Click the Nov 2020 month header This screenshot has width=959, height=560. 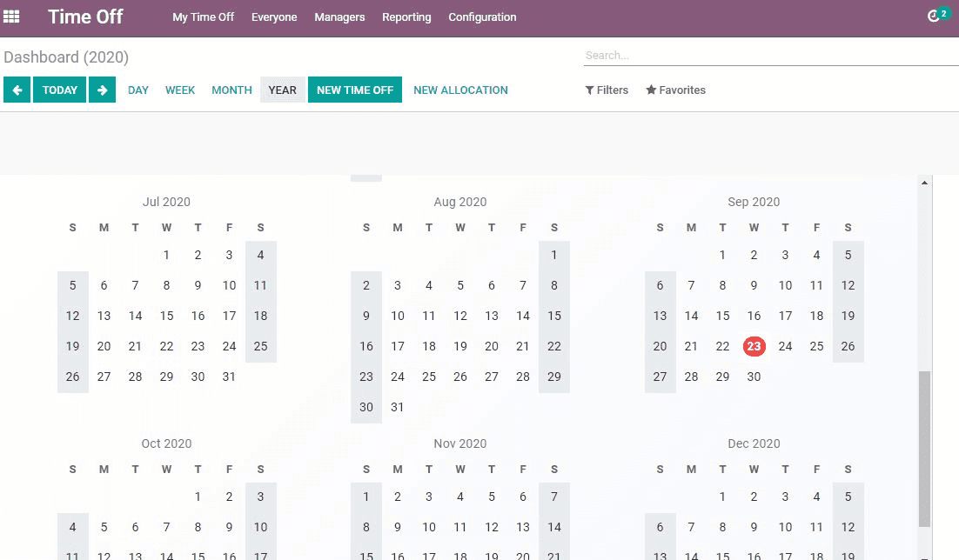(460, 443)
